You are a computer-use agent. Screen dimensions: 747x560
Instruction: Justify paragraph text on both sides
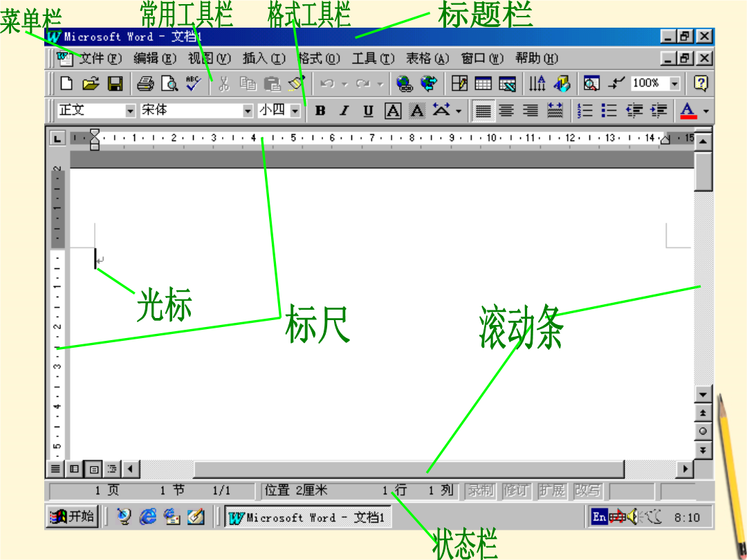(483, 111)
